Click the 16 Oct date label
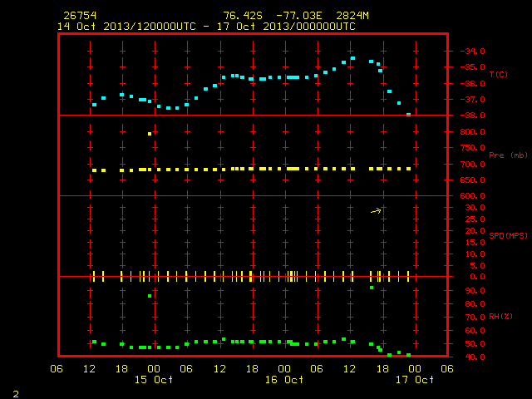 tap(284, 380)
